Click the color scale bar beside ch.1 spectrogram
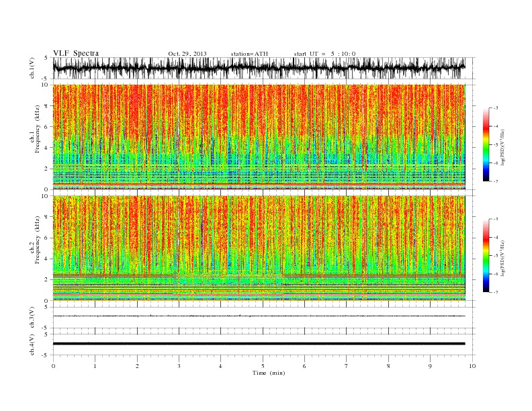Image resolution: width=532 pixels, height=411 pixels. (486, 144)
